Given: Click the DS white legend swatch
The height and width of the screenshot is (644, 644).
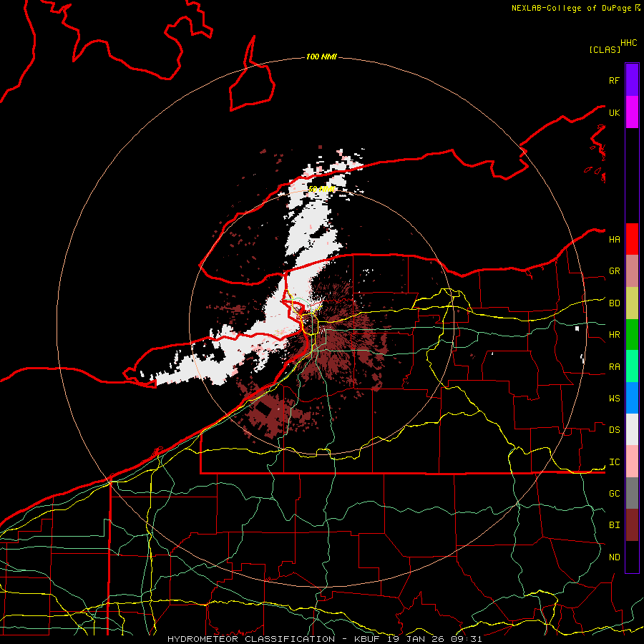Looking at the screenshot, I should [x=632, y=429].
